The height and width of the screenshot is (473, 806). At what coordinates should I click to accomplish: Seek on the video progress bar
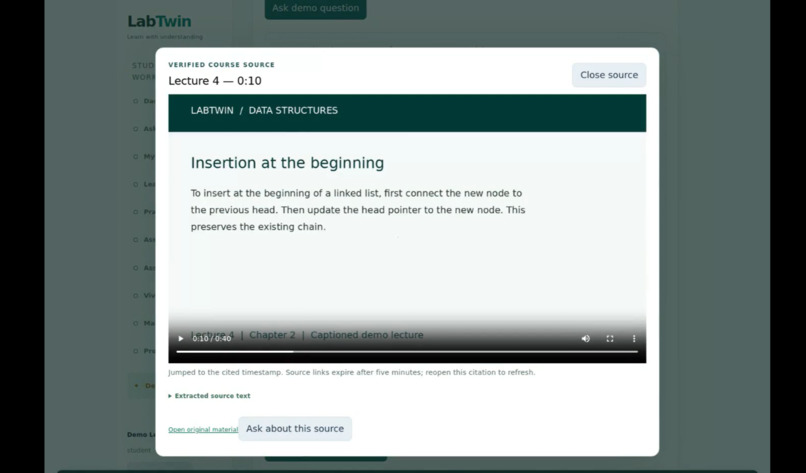407,352
